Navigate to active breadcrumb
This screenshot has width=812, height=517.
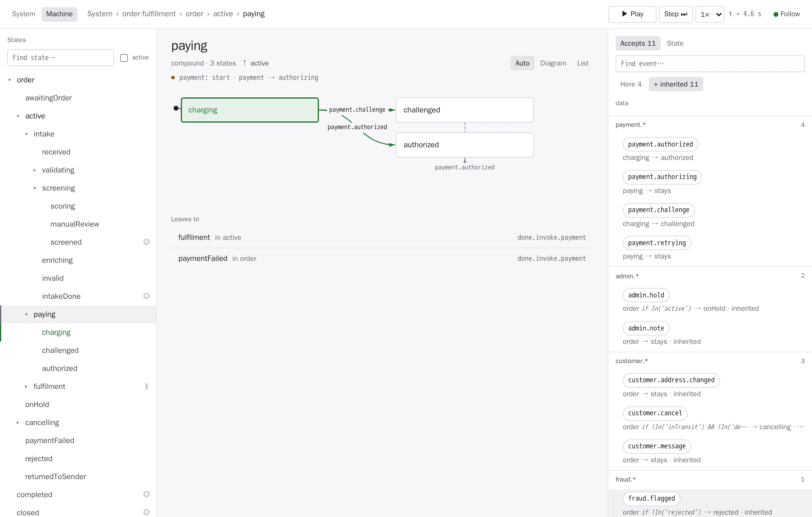[223, 14]
